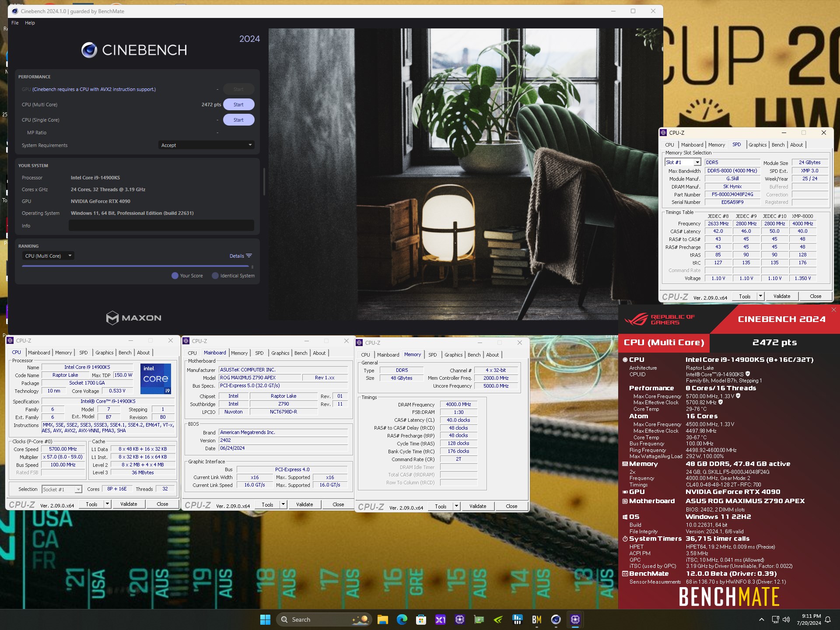Click Tools button in Mainboard CPU-Z window
840x630 pixels.
point(267,504)
